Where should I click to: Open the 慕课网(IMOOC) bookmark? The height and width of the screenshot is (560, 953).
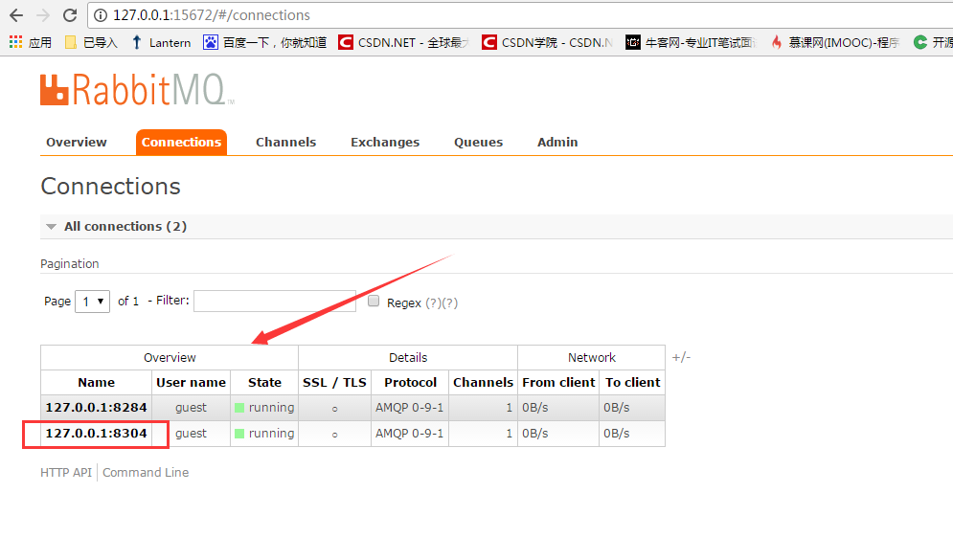pyautogui.click(x=834, y=42)
